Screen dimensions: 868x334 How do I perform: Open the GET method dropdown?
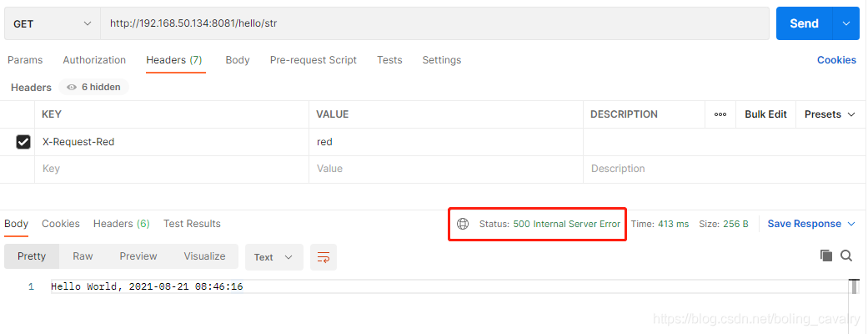(52, 23)
